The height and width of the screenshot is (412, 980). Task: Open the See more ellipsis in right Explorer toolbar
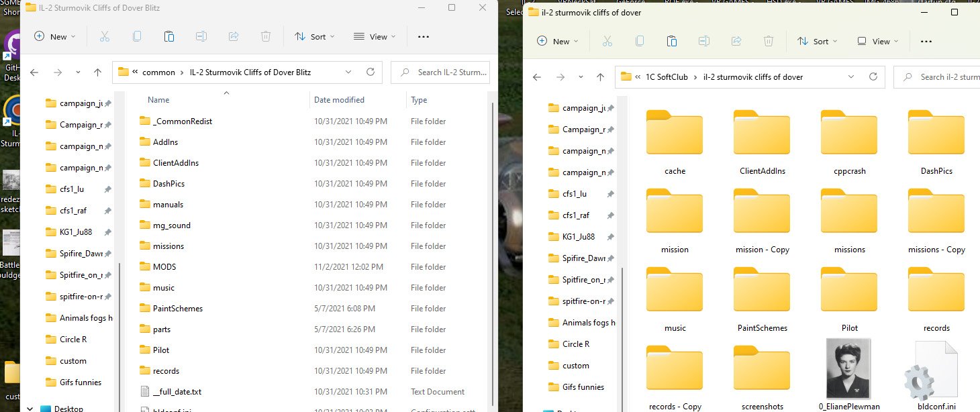pyautogui.click(x=926, y=42)
